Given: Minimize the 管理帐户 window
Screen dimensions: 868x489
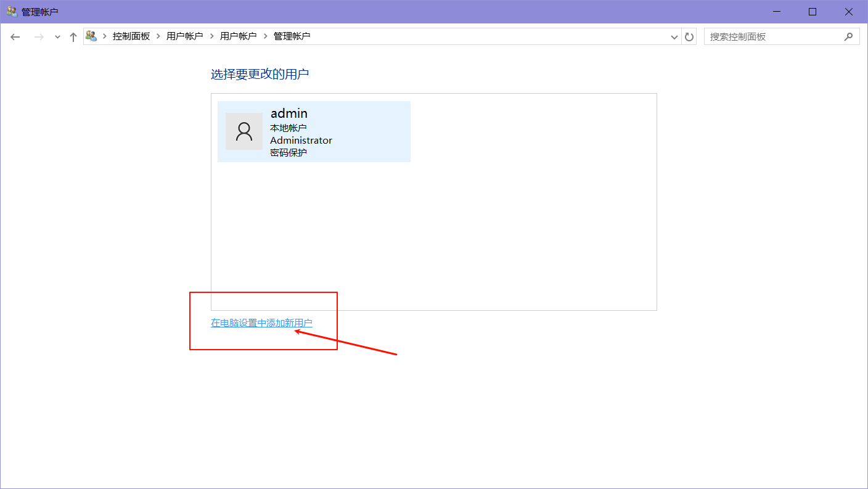Looking at the screenshot, I should point(776,12).
